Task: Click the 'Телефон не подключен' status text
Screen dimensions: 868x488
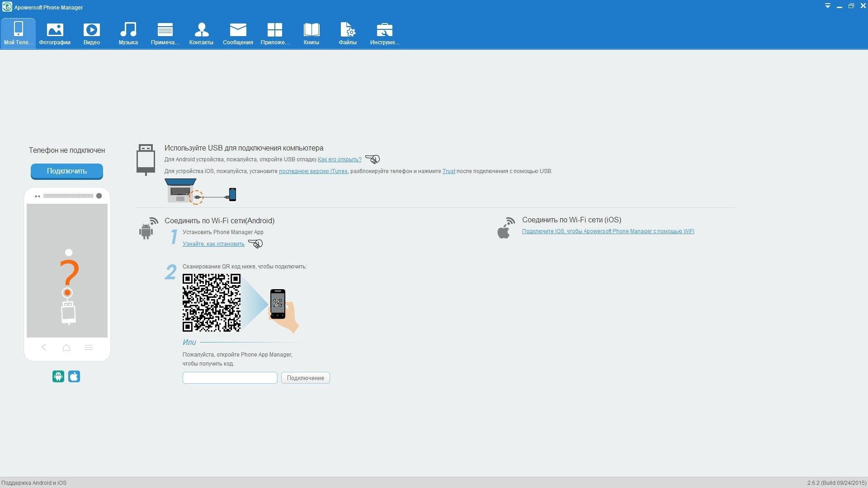Action: click(x=67, y=150)
